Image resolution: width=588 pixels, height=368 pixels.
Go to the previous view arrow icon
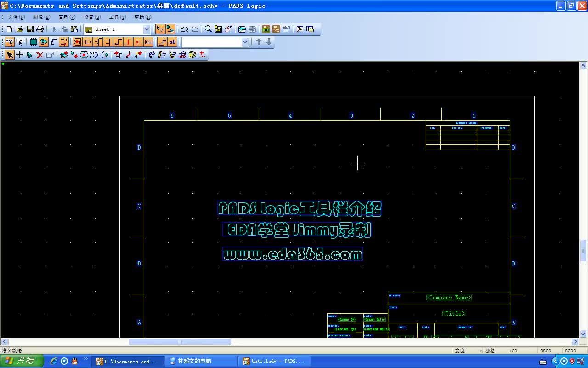coord(242,29)
